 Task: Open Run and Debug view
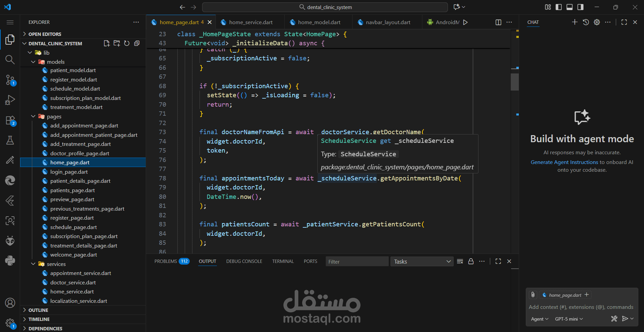[10, 100]
